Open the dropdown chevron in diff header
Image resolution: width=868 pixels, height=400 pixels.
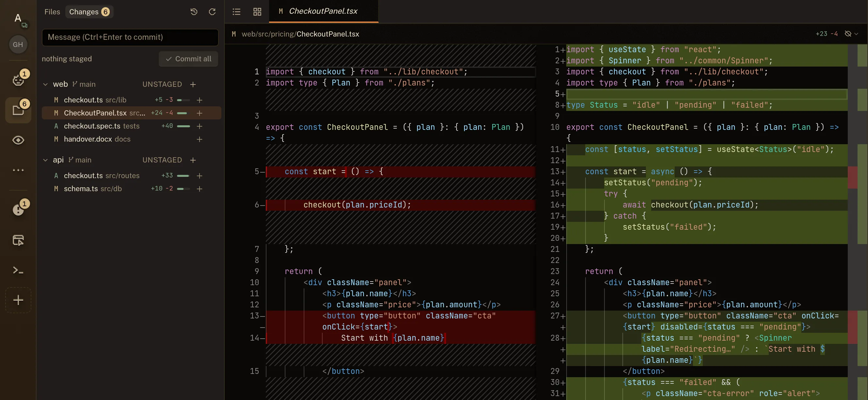click(856, 34)
